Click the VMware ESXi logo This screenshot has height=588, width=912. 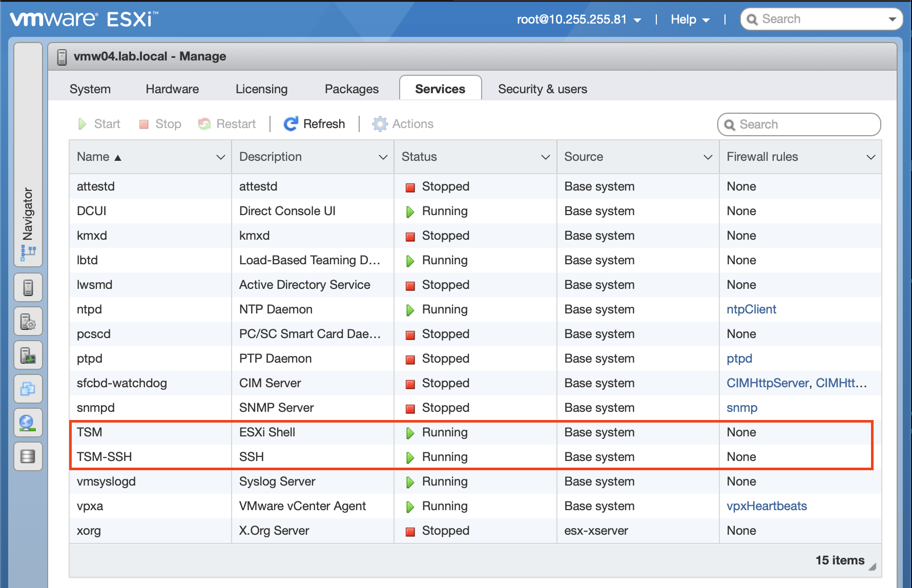pyautogui.click(x=84, y=19)
